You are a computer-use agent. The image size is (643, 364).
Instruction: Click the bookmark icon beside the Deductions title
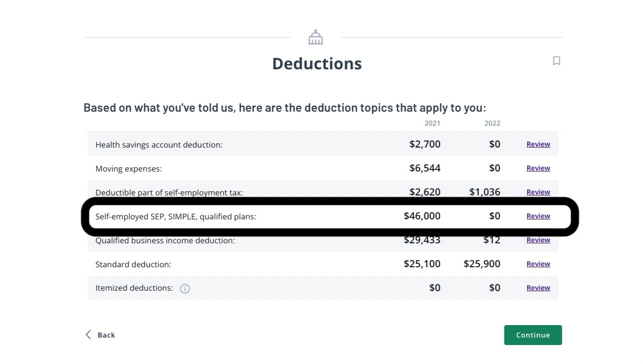pos(557,61)
